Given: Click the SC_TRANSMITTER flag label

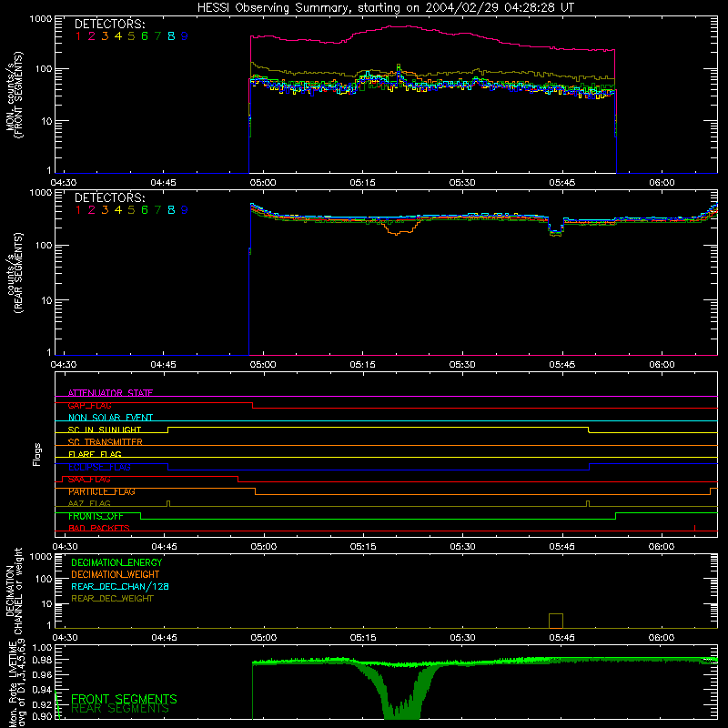Looking at the screenshot, I should (106, 442).
